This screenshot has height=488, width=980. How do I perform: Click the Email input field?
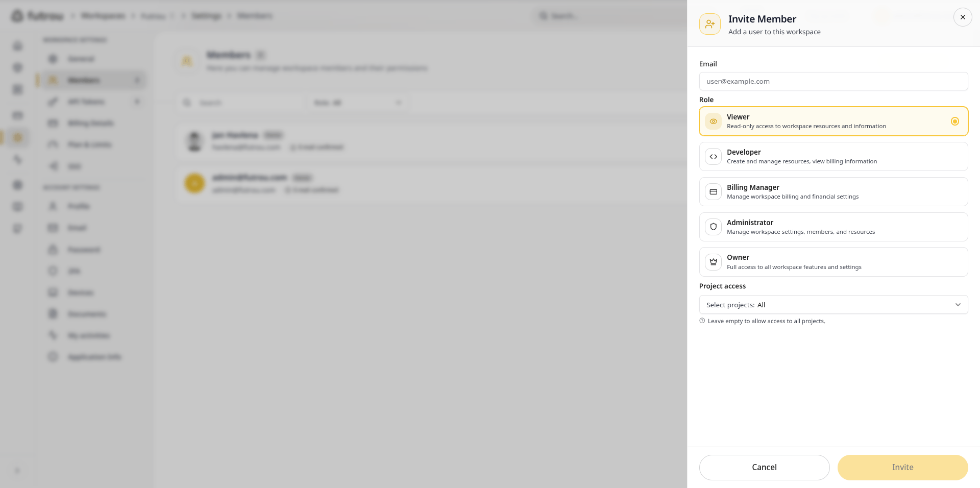834,81
